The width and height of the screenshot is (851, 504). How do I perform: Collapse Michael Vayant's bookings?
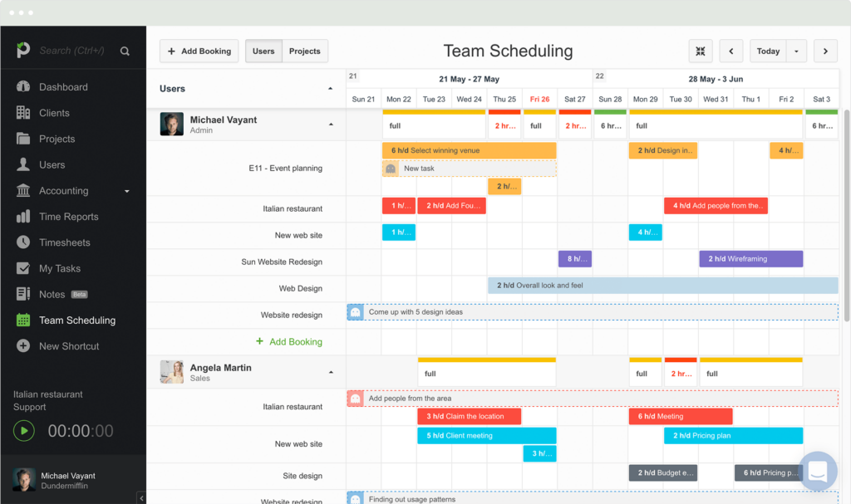point(331,125)
